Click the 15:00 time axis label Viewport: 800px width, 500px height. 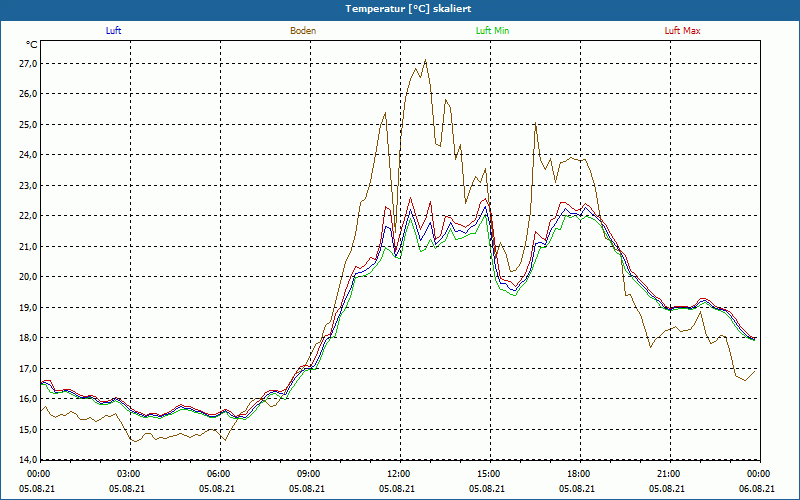point(490,474)
